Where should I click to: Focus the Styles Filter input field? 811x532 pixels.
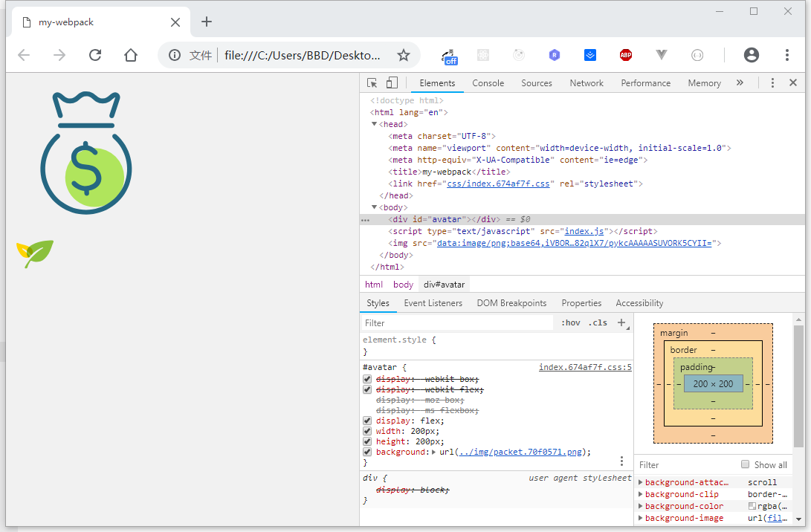(456, 322)
